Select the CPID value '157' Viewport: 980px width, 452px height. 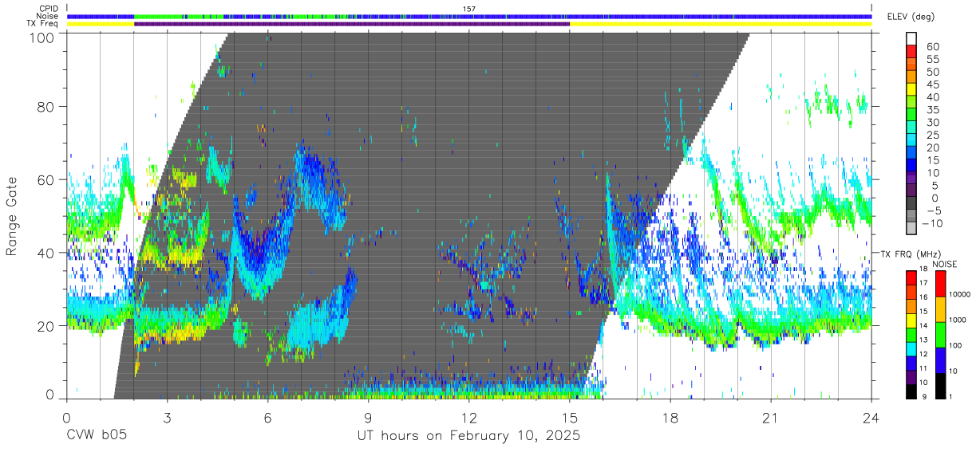coord(469,8)
